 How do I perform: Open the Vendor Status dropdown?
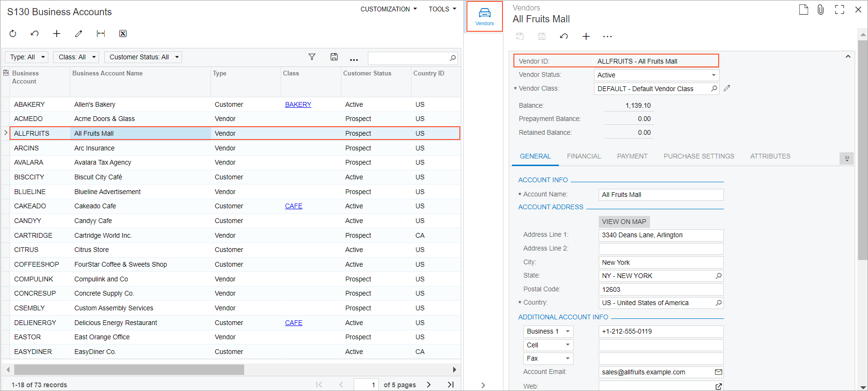click(656, 75)
